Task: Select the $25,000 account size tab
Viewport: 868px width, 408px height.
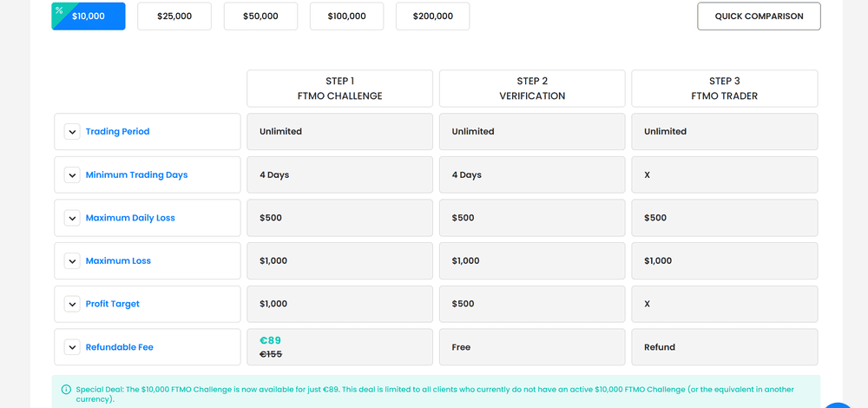Action: 174,16
